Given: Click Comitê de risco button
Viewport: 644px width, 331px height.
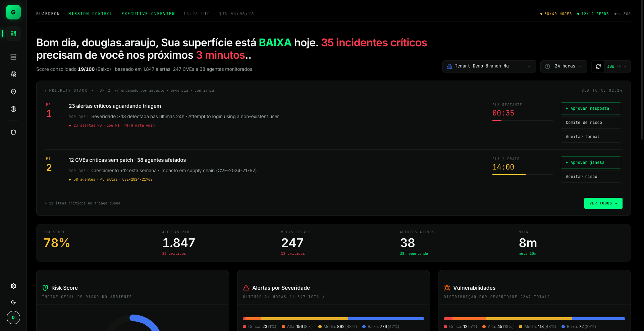Looking at the screenshot, I should (591, 123).
